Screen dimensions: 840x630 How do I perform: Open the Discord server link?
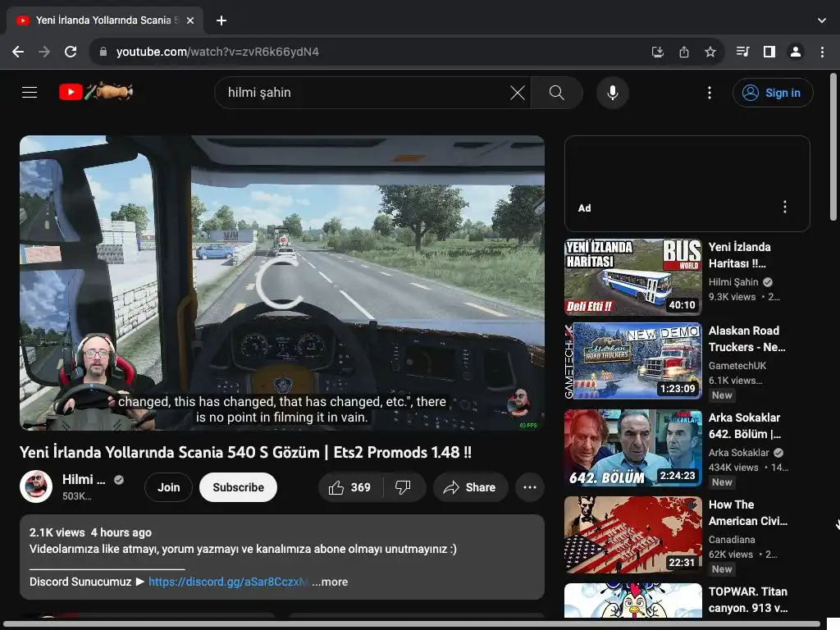228,582
